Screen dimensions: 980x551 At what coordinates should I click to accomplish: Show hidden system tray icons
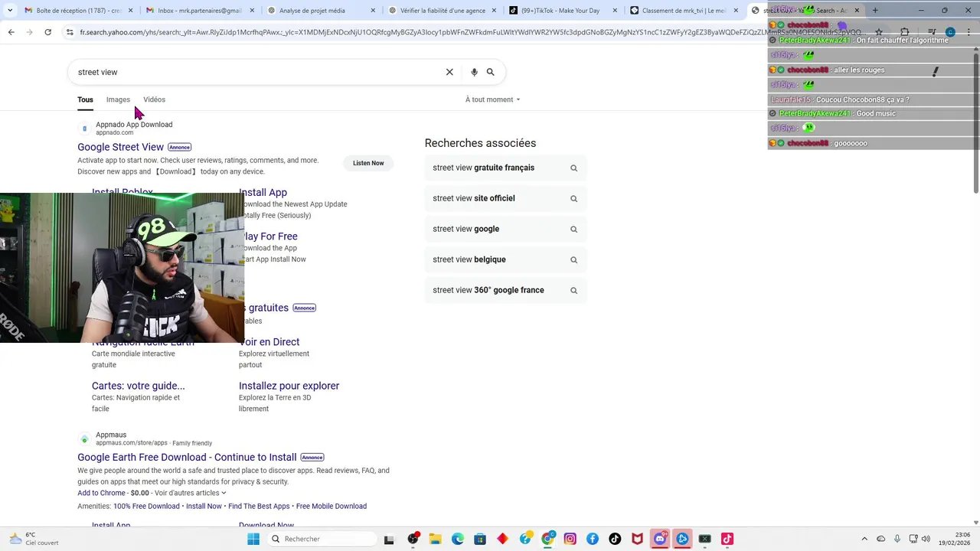(864, 539)
